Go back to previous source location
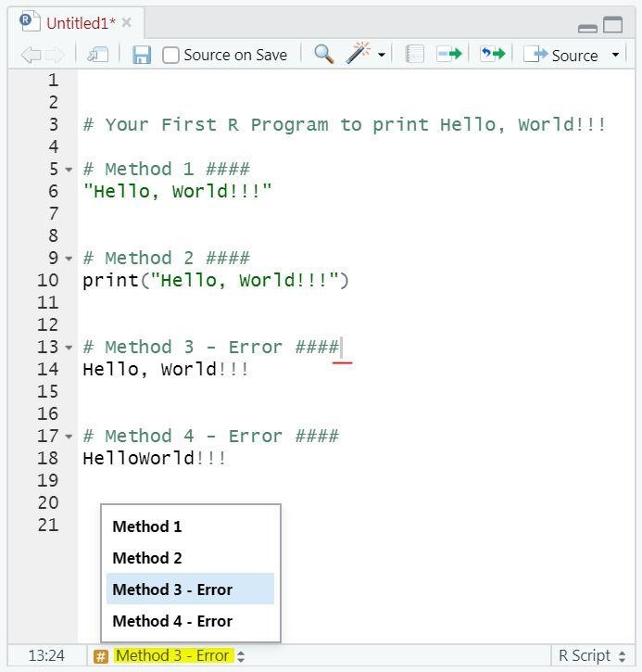The width and height of the screenshot is (642, 672). (x=31, y=55)
